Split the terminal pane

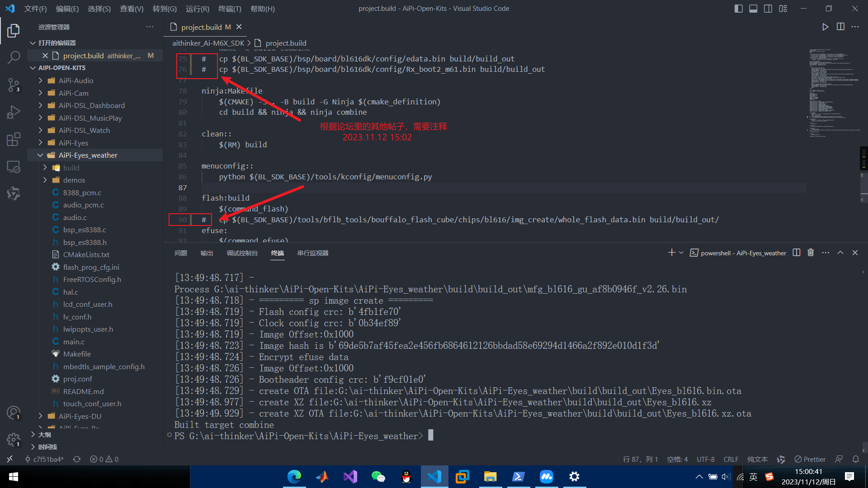point(797,253)
